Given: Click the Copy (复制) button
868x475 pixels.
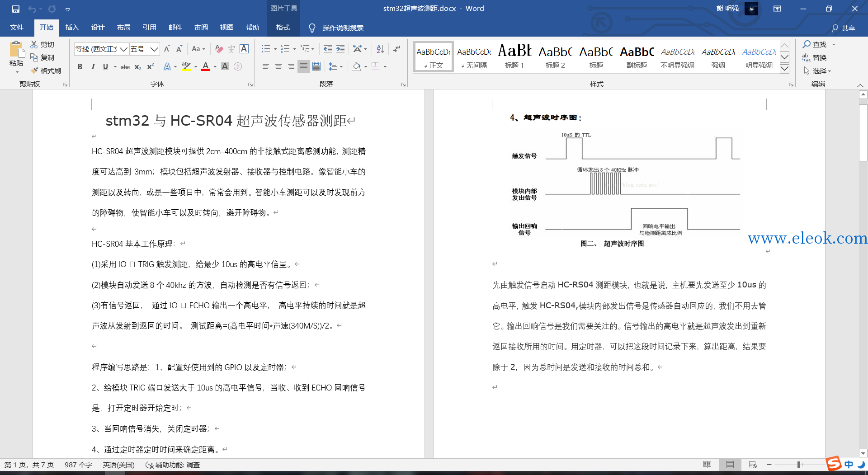Looking at the screenshot, I should [42, 57].
